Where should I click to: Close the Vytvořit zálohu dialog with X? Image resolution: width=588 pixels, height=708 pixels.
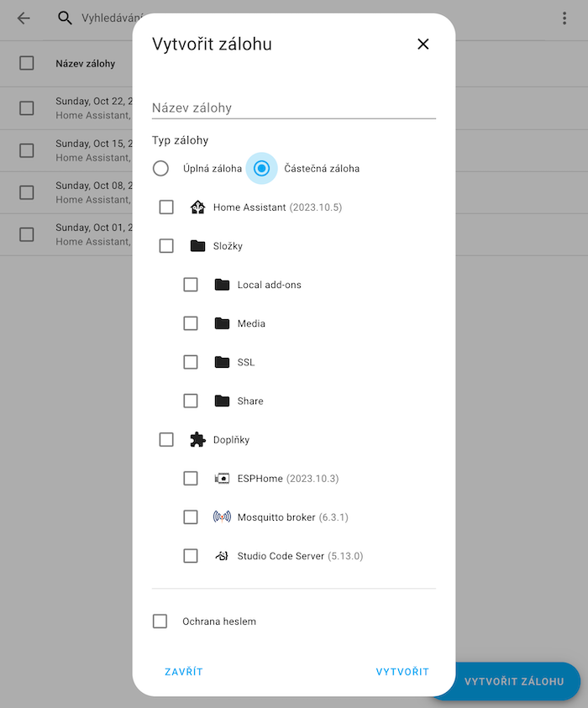pyautogui.click(x=423, y=45)
